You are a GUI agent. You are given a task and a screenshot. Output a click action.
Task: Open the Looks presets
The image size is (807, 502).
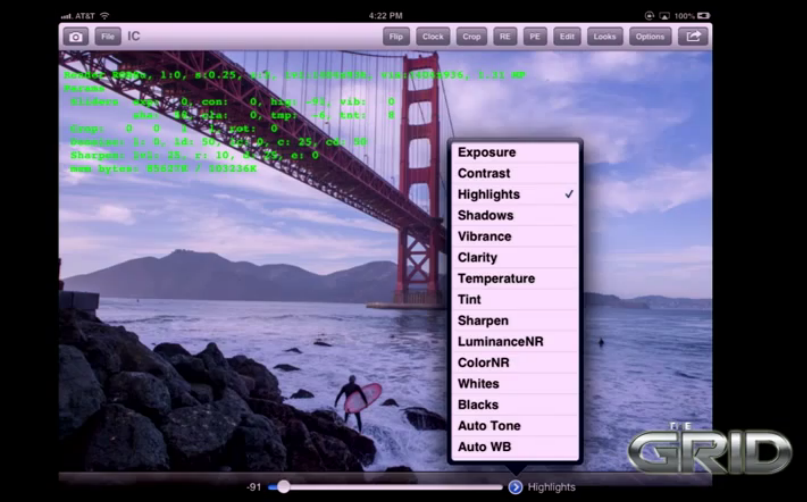coord(604,36)
